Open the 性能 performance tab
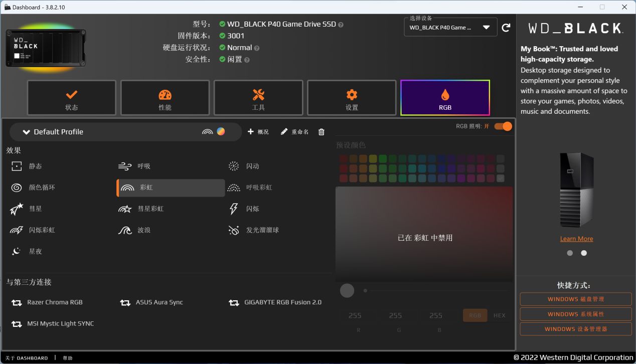This screenshot has width=636, height=364. pyautogui.click(x=165, y=98)
